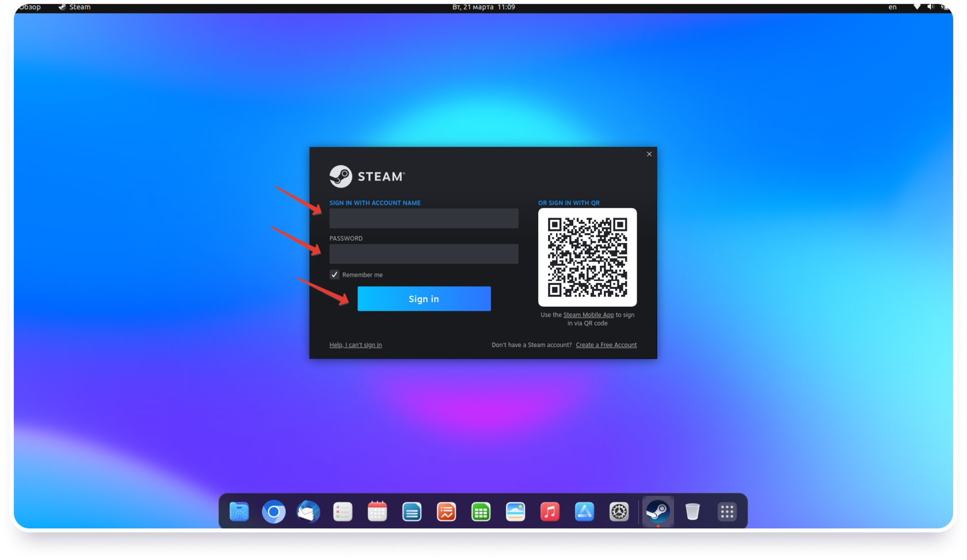Open the en keyboard layout selector

(892, 7)
